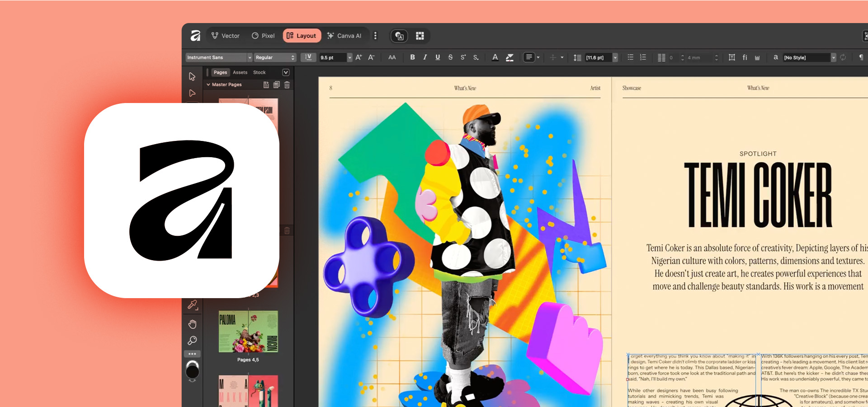Increase font size with A+ icon

(x=359, y=57)
